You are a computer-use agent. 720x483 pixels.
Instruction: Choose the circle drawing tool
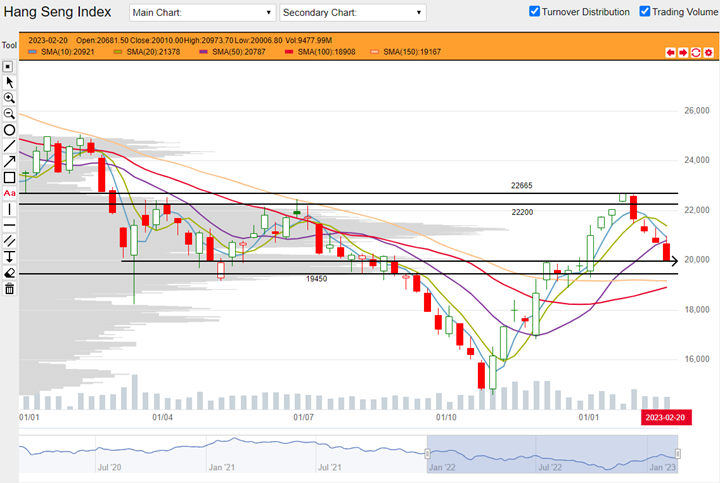tap(9, 130)
